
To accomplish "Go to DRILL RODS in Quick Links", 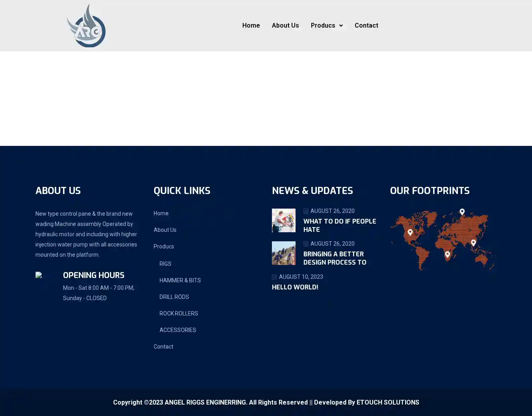I will pos(174,297).
